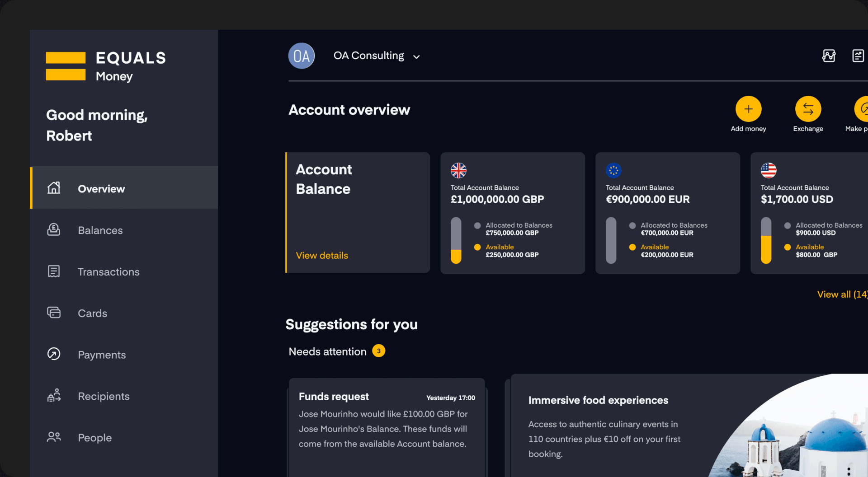Click the OA company avatar
This screenshot has height=477, width=868.
[302, 56]
